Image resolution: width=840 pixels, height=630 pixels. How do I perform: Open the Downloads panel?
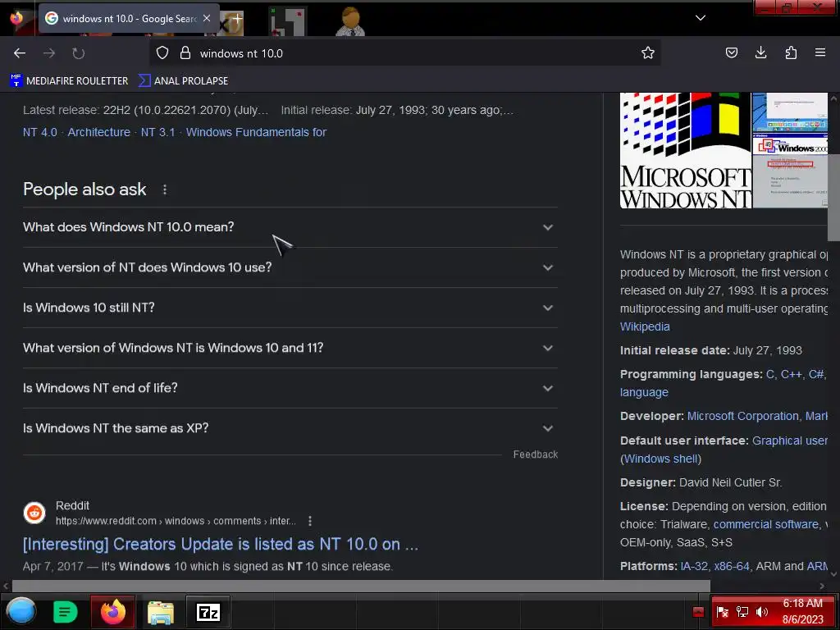click(x=760, y=52)
